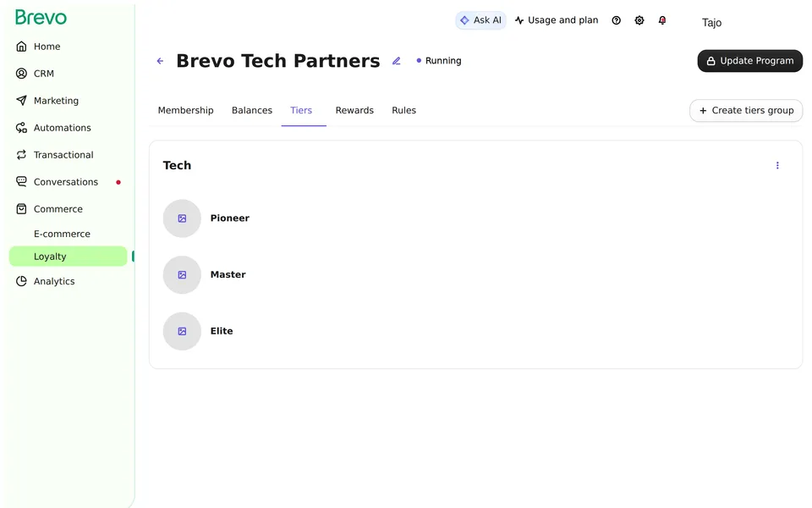
Task: Open the settings gear icon
Action: [639, 20]
